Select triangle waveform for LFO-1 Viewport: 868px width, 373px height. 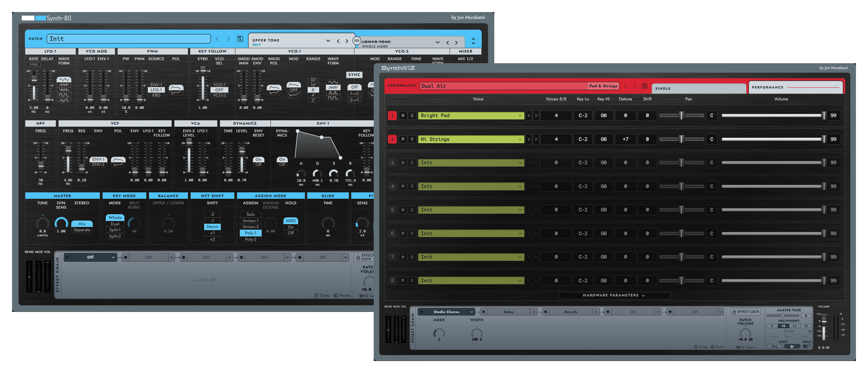pos(64,80)
